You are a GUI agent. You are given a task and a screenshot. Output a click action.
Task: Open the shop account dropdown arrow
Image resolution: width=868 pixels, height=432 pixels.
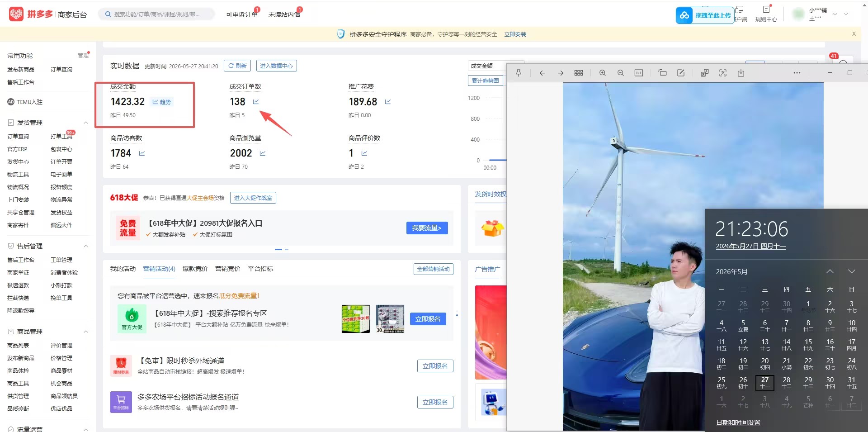click(x=846, y=14)
